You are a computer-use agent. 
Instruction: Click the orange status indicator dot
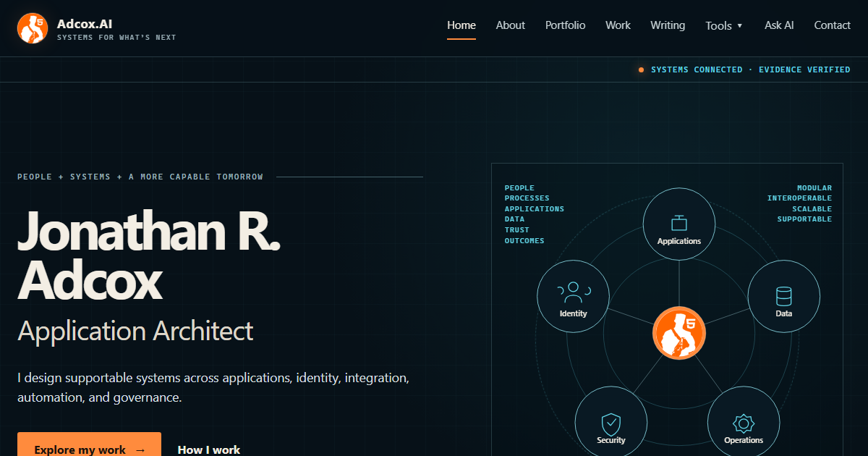click(x=641, y=70)
